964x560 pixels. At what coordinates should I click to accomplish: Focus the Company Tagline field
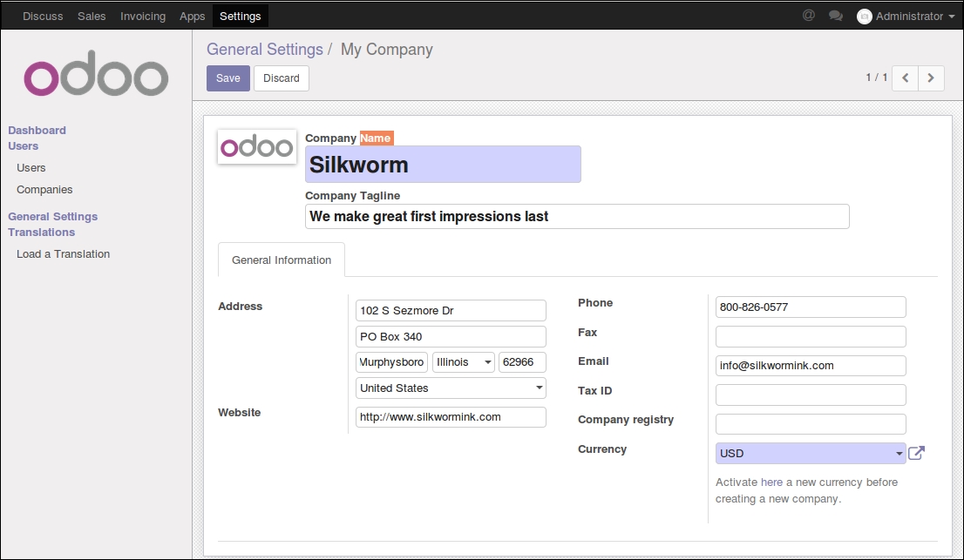[x=577, y=217]
